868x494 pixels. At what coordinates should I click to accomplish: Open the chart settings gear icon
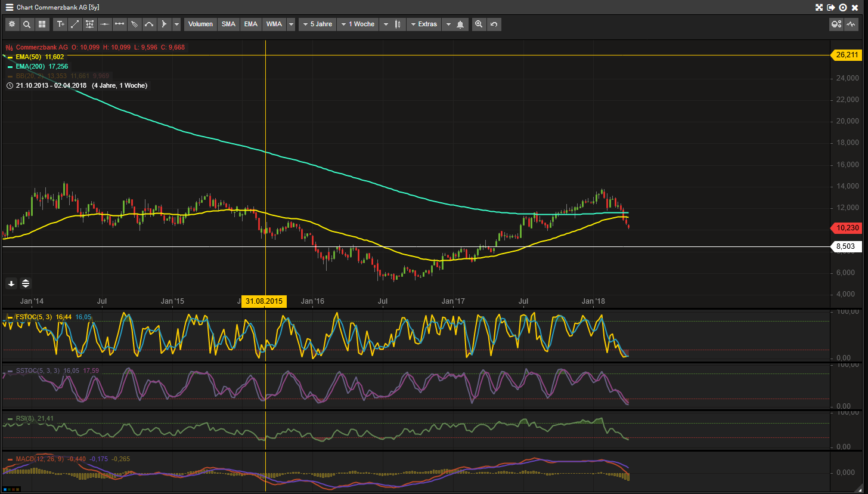(12, 24)
